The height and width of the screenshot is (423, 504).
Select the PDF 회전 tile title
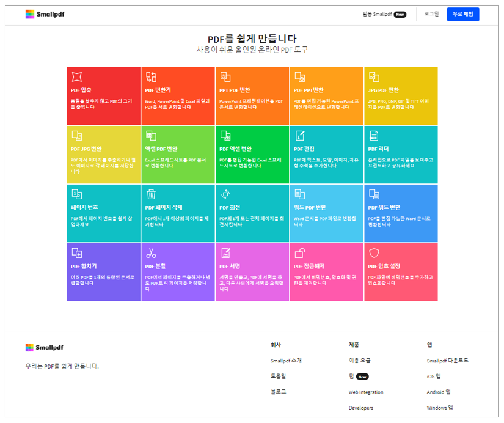(x=230, y=208)
